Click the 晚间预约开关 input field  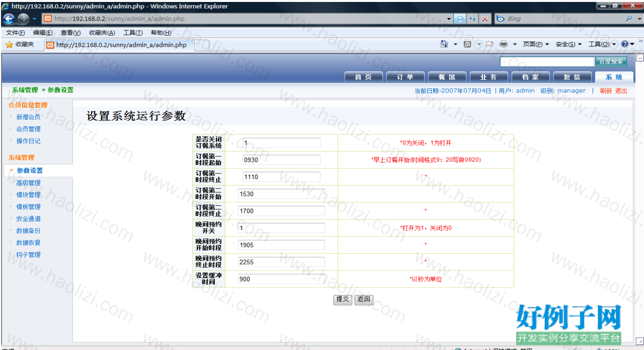(281, 228)
